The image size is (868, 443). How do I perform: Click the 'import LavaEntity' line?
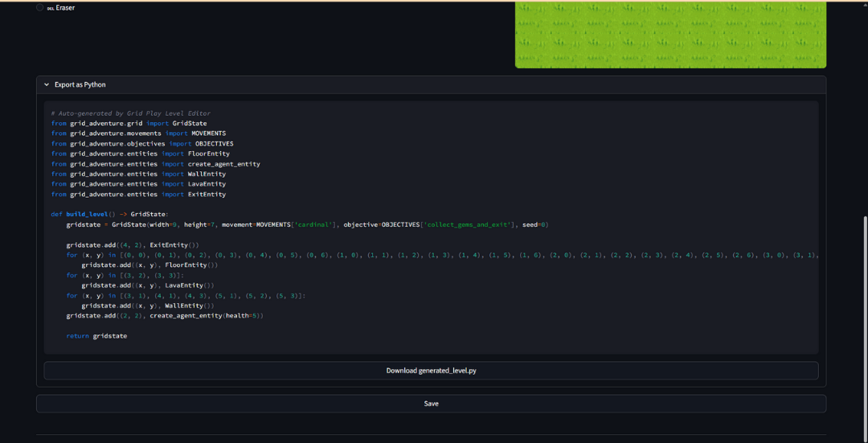[138, 184]
